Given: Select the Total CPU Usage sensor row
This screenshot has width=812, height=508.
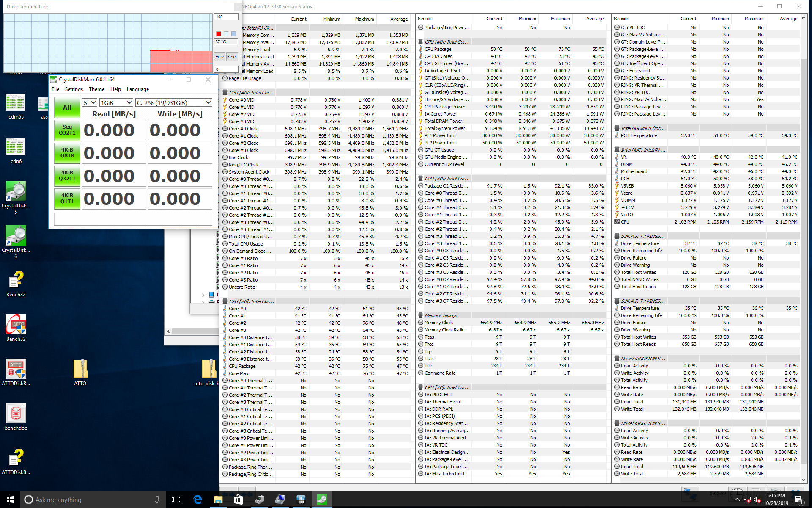Looking at the screenshot, I should tap(316, 244).
